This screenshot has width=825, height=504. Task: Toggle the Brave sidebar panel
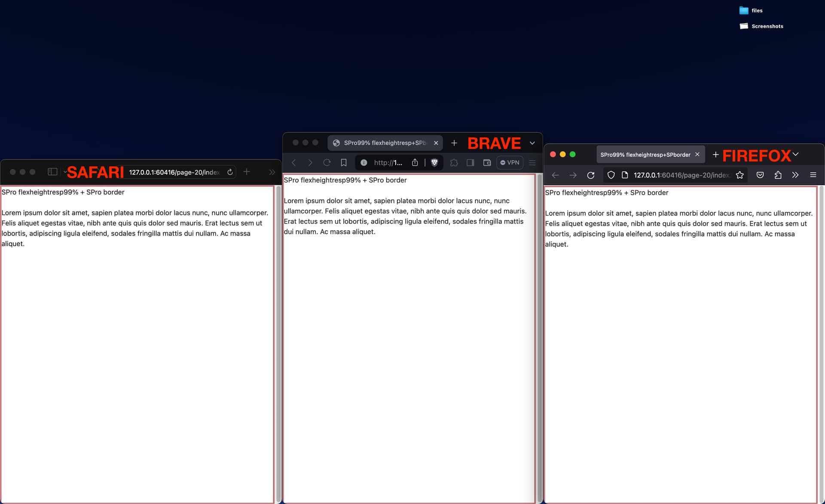pos(471,162)
